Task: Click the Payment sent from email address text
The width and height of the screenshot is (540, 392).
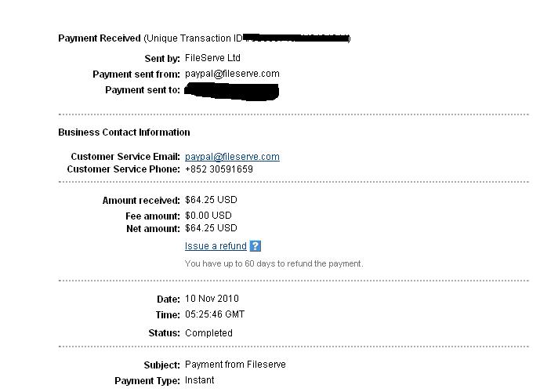Action: (x=232, y=74)
